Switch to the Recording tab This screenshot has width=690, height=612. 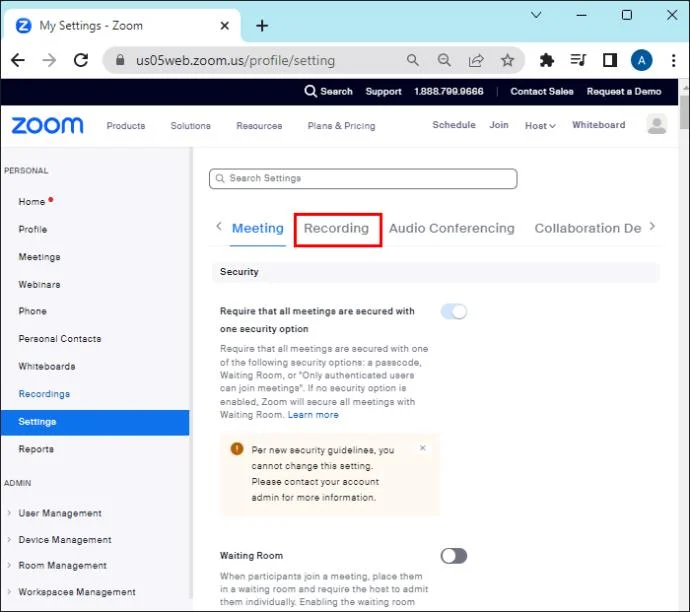[336, 228]
